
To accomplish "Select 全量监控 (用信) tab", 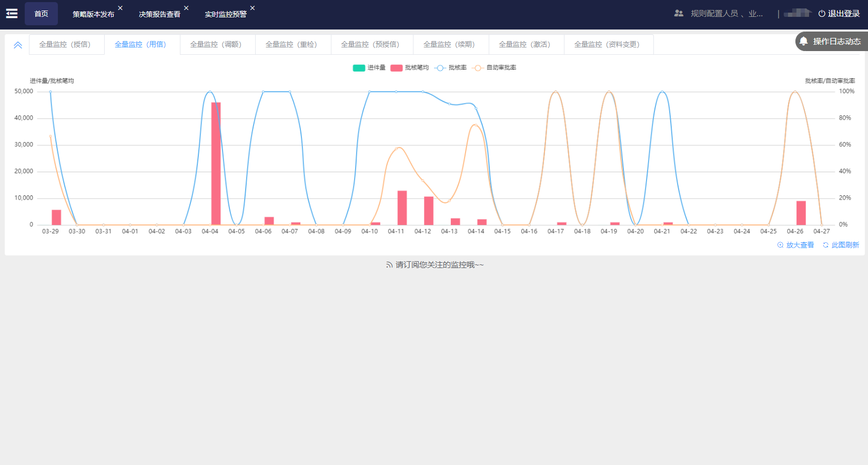I will click(x=142, y=45).
